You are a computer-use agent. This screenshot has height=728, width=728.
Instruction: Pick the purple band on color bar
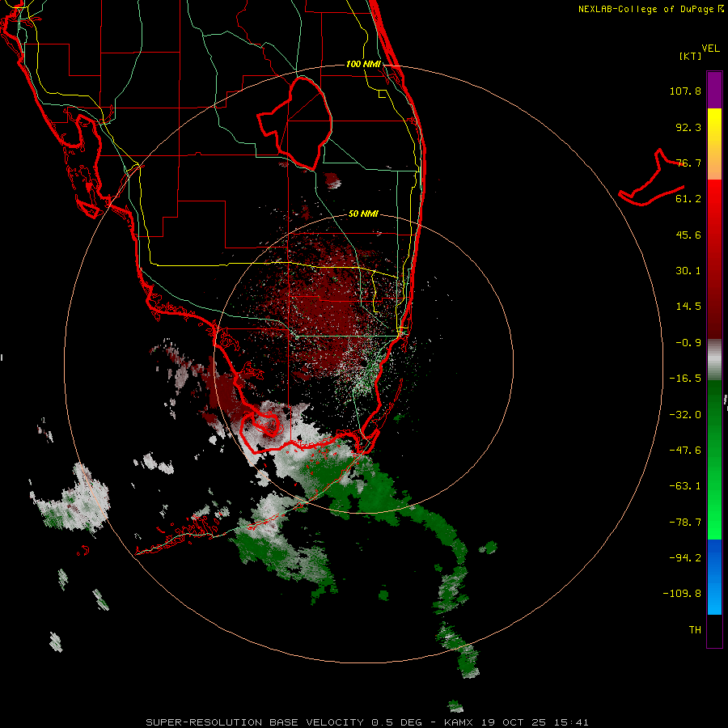click(x=714, y=90)
